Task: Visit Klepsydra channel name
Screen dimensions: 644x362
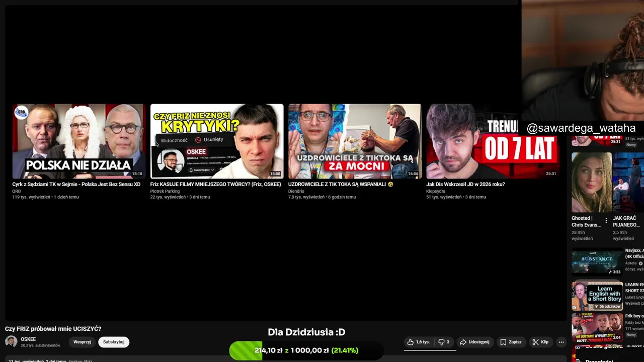Action: coord(436,192)
